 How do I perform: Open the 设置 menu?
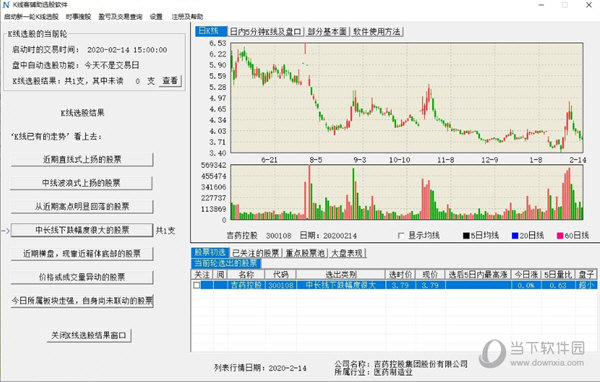coord(156,17)
